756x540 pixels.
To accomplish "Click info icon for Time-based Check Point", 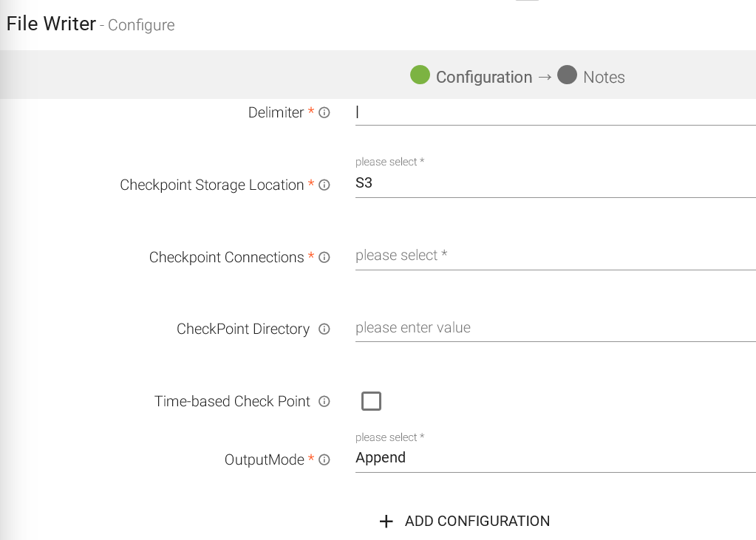I will pos(324,402).
